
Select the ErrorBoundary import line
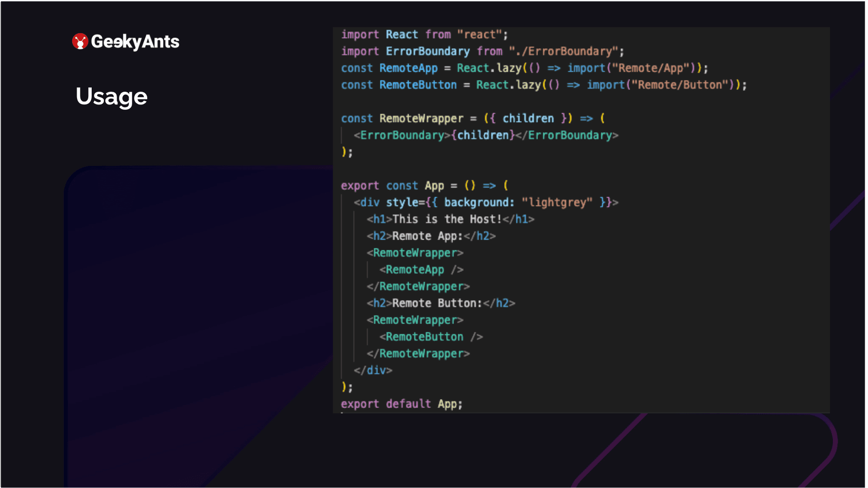482,51
